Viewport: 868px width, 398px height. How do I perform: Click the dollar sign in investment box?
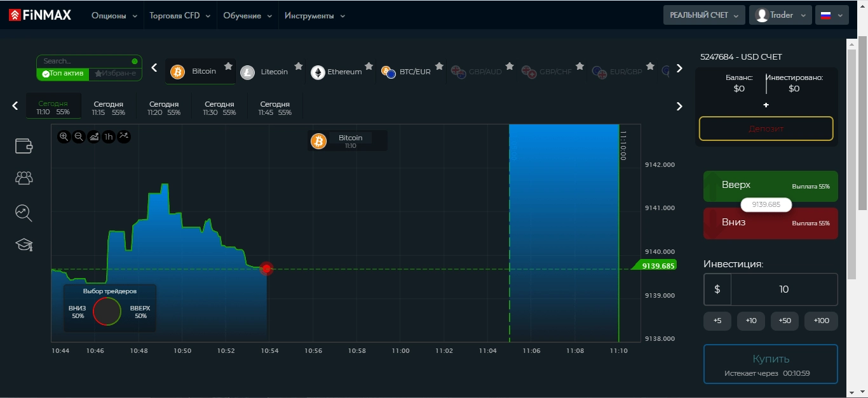[x=717, y=289]
